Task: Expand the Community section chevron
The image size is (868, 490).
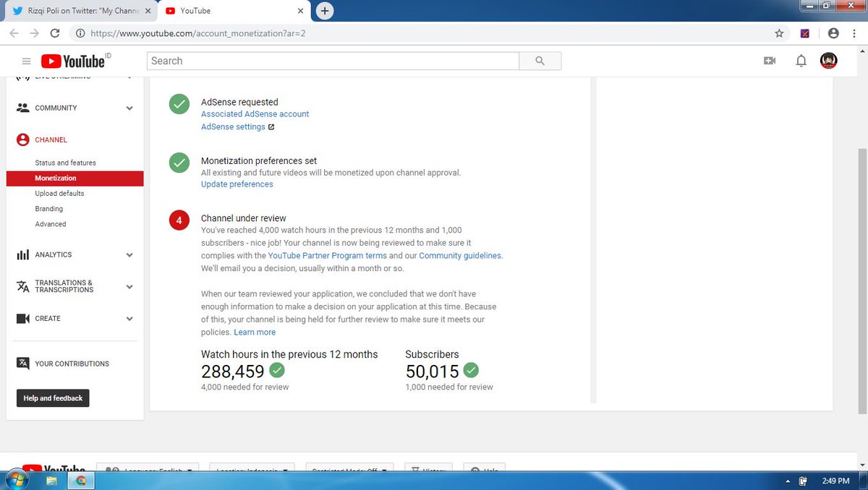Action: [129, 108]
